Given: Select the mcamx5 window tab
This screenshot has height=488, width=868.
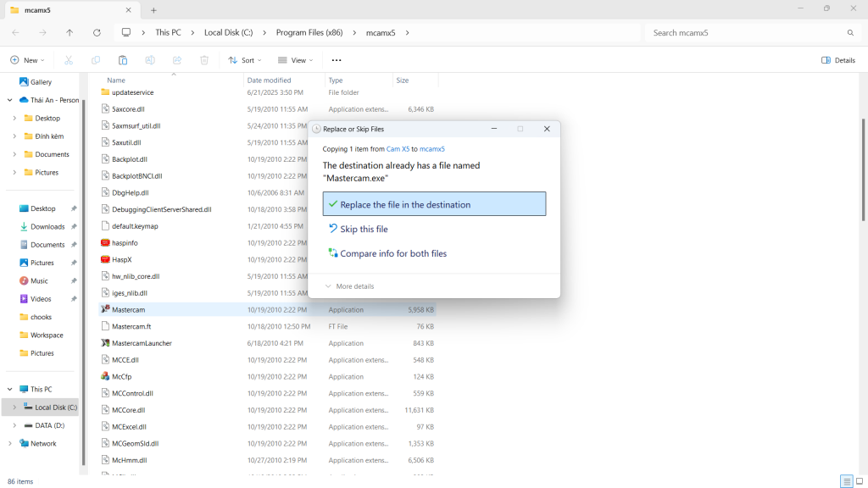Looking at the screenshot, I should tap(71, 10).
